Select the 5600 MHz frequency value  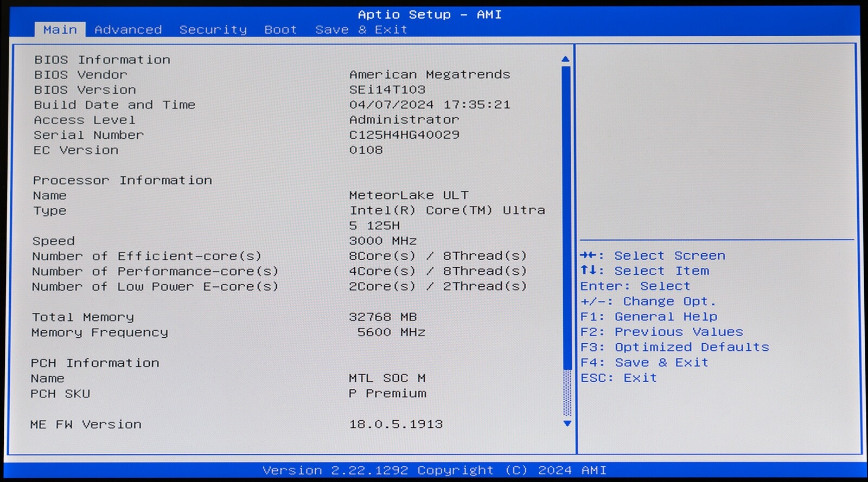tap(391, 332)
